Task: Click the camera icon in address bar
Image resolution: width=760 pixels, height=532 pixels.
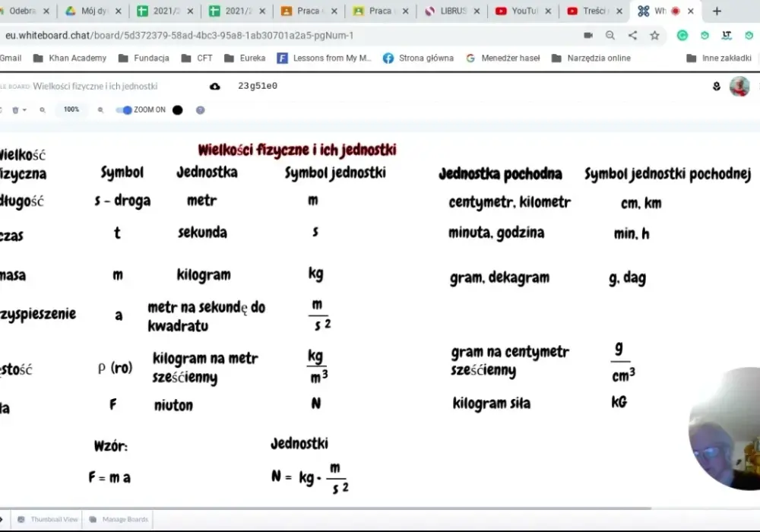Action: click(x=588, y=36)
